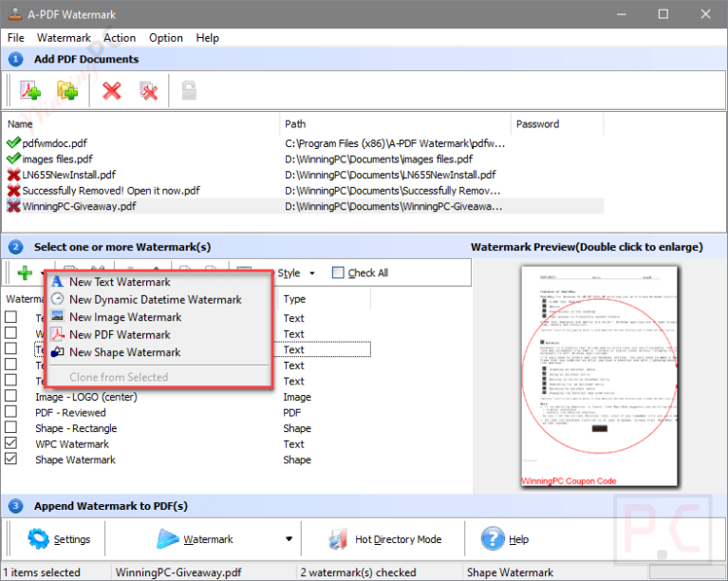Check the Shape - Rectangle checkbox
This screenshot has width=728, height=581.
pyautogui.click(x=10, y=427)
